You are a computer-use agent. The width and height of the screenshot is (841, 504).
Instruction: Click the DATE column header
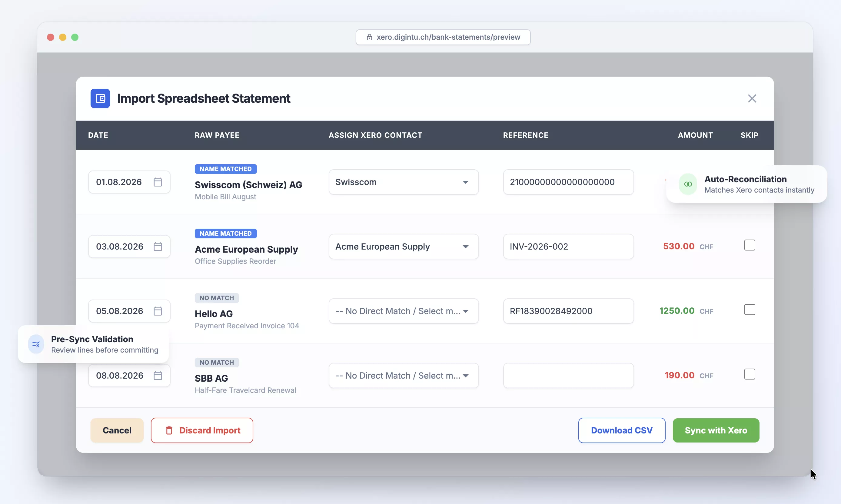98,135
